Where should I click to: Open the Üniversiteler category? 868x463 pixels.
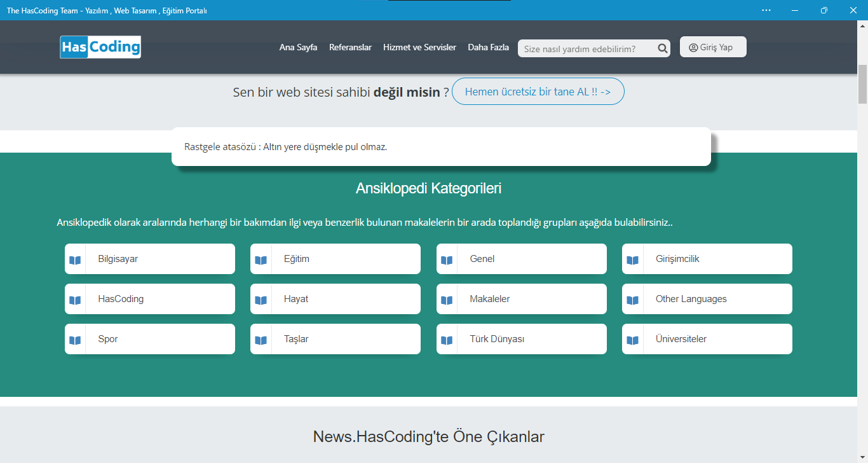click(x=707, y=339)
